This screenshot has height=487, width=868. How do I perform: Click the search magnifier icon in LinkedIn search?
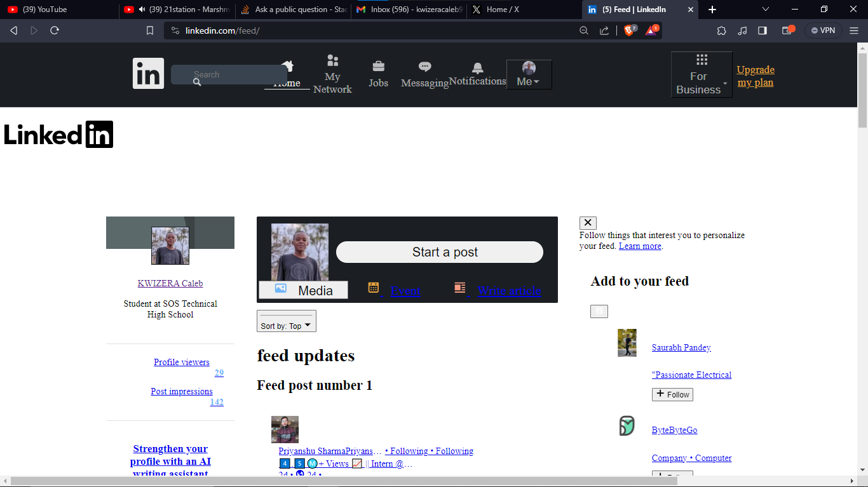(x=197, y=82)
